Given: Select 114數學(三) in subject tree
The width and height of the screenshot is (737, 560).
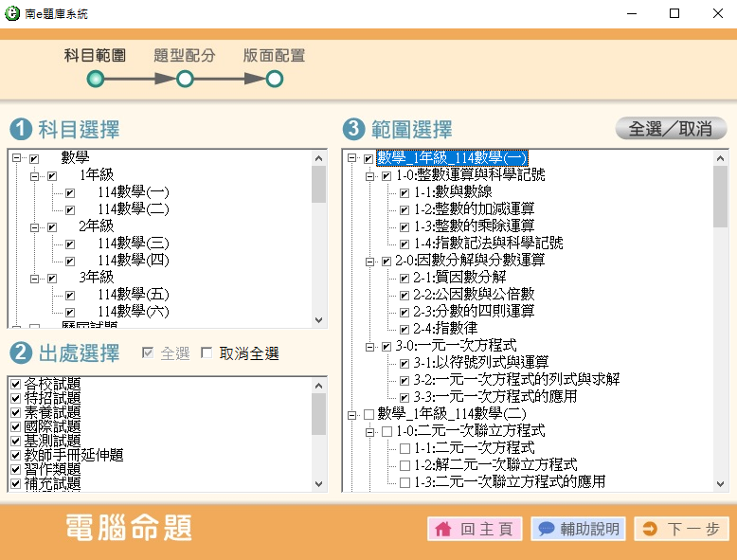Looking at the screenshot, I should coord(133,244).
